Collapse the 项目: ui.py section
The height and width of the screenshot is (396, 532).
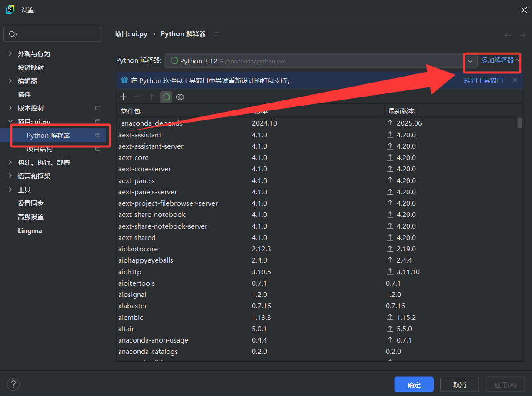tap(10, 122)
